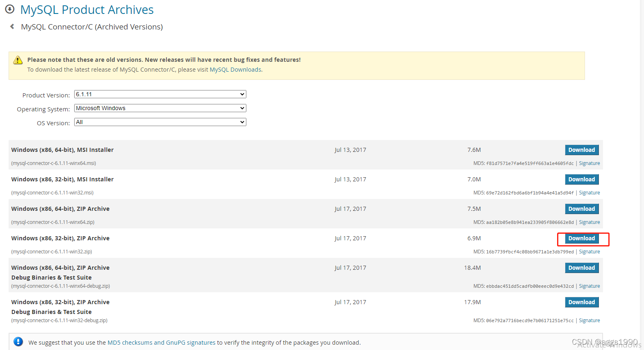Download the 64-bit ZIP Archive (7.5M)
Image resolution: width=644 pixels, height=350 pixels.
tap(582, 209)
